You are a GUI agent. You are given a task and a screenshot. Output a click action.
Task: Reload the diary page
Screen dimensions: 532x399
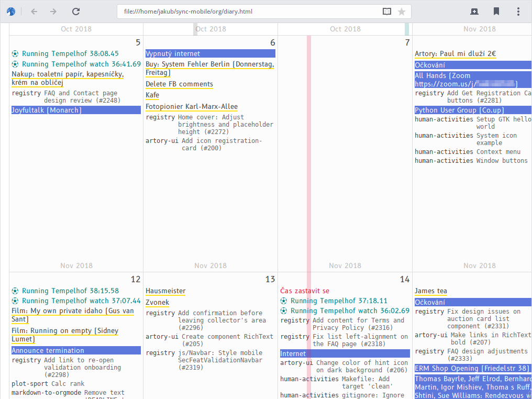[76, 12]
